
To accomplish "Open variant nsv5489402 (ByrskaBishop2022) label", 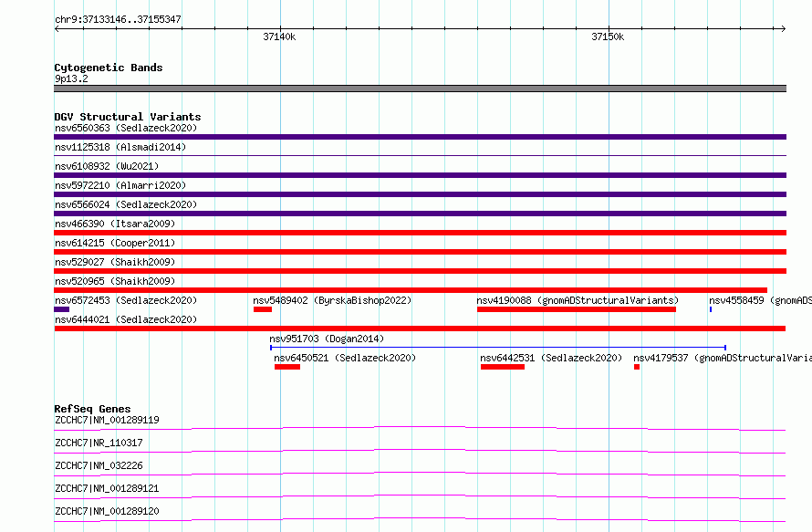I will pos(332,300).
